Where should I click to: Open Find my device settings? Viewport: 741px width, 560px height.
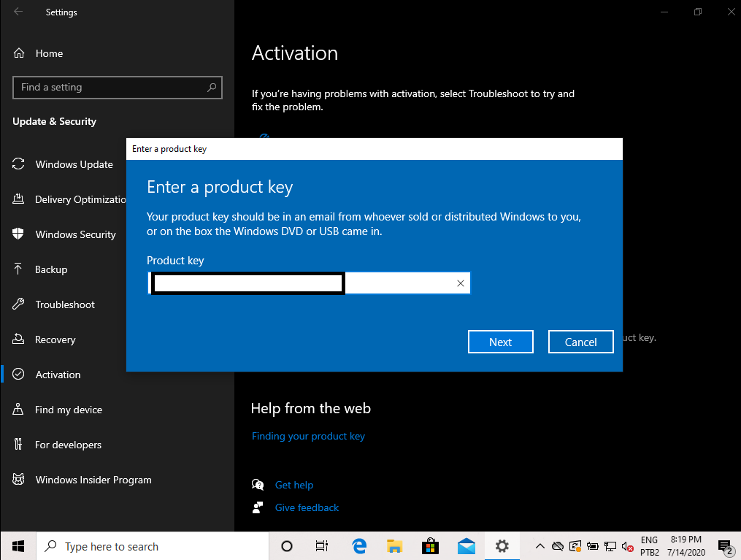click(69, 410)
